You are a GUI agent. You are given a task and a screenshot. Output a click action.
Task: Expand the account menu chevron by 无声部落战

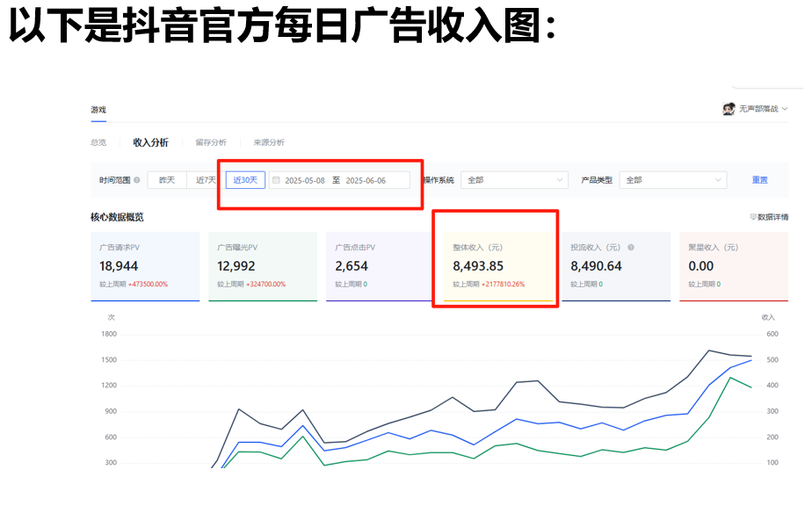point(785,109)
